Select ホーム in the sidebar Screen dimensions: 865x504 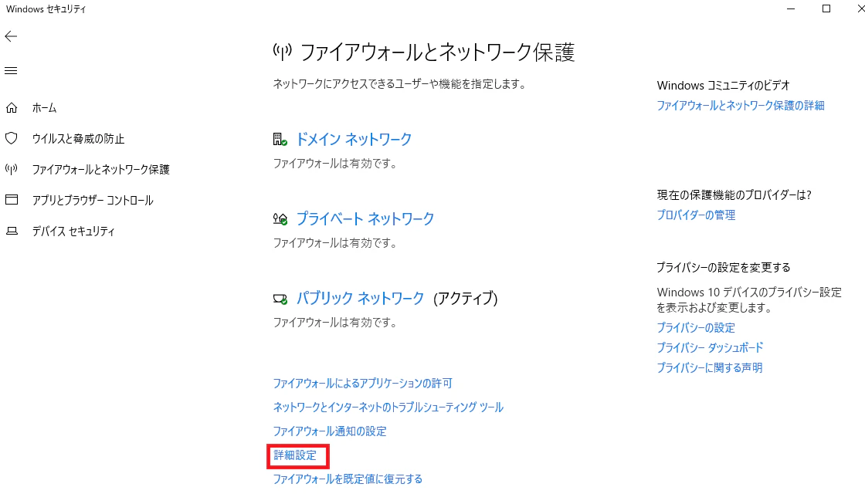44,108
